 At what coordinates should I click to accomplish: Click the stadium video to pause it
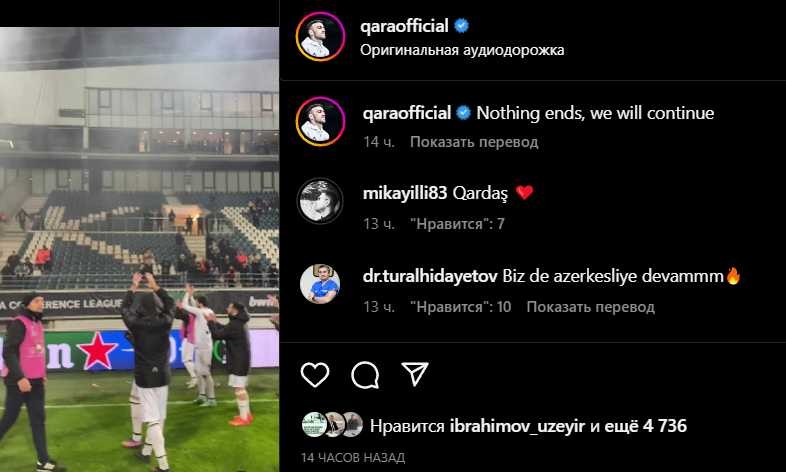[139, 249]
